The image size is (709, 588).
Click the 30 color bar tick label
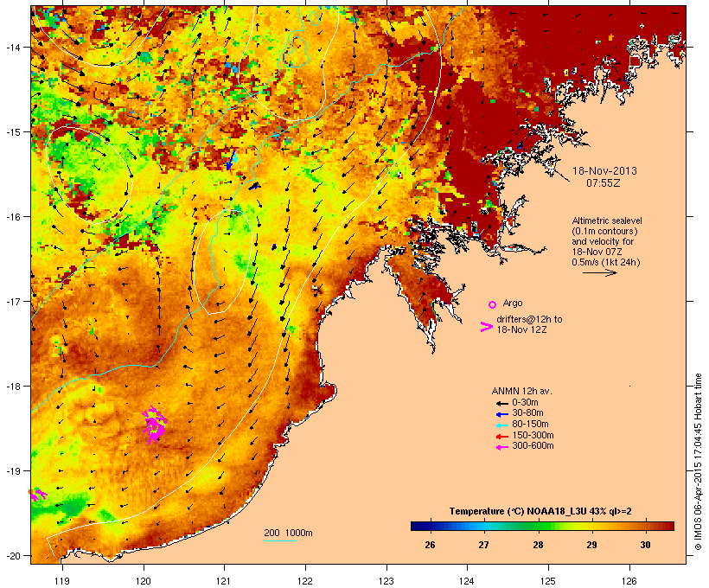[x=645, y=545]
